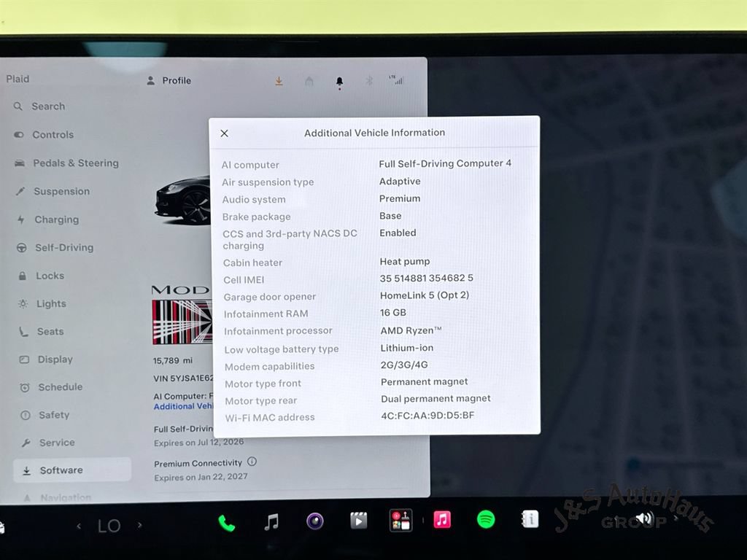The width and height of the screenshot is (747, 560).
Task: Launch the Spotify app
Action: 485,519
